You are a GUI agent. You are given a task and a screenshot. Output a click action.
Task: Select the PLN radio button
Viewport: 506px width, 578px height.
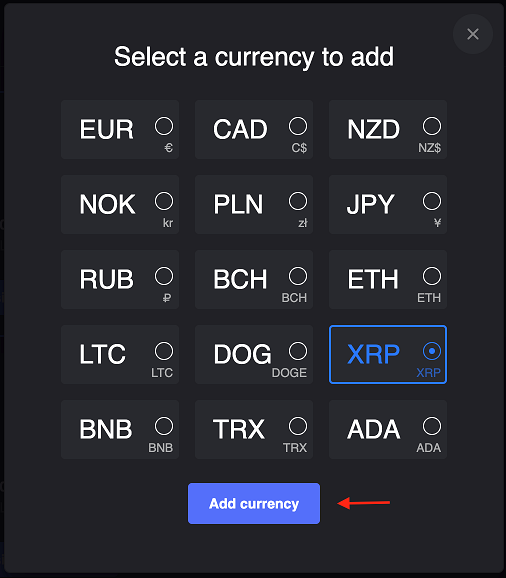[x=298, y=201]
